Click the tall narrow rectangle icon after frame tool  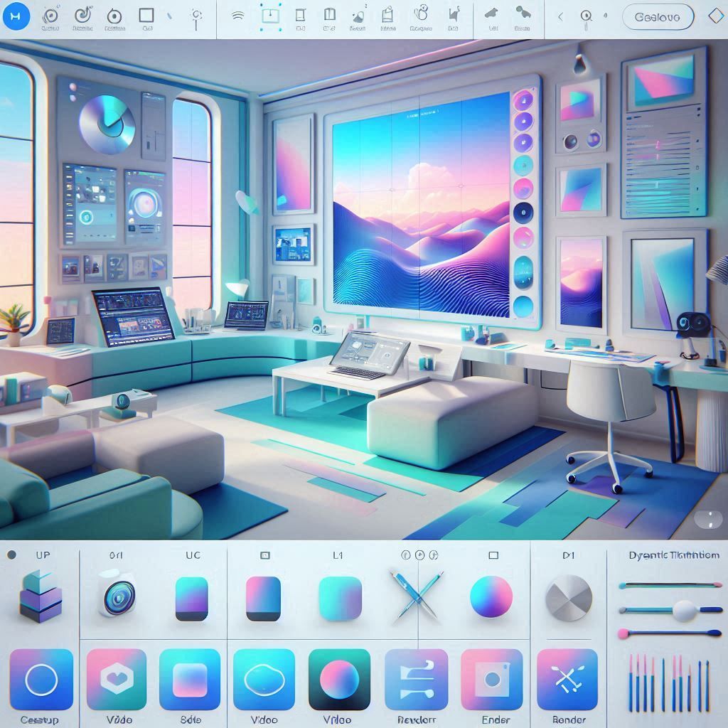[x=301, y=16]
